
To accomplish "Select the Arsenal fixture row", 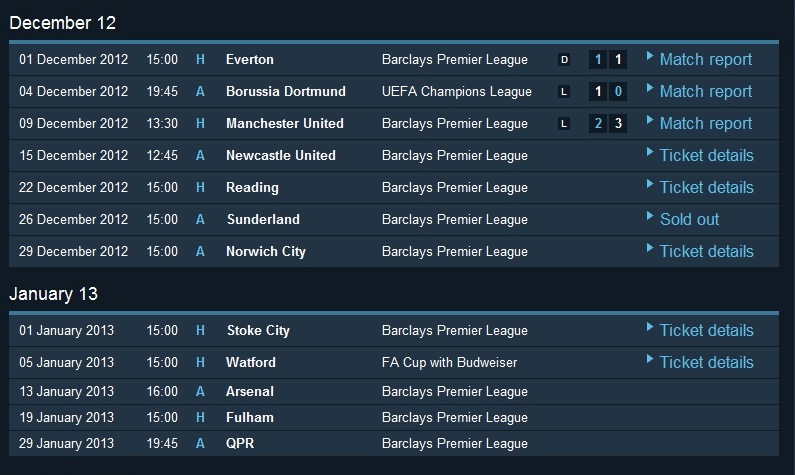I will (393, 391).
